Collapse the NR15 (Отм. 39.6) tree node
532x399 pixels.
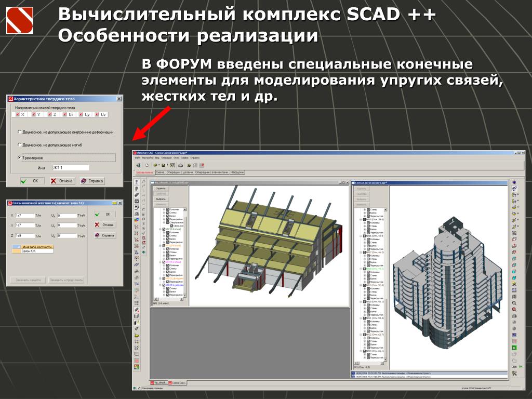[362, 220]
